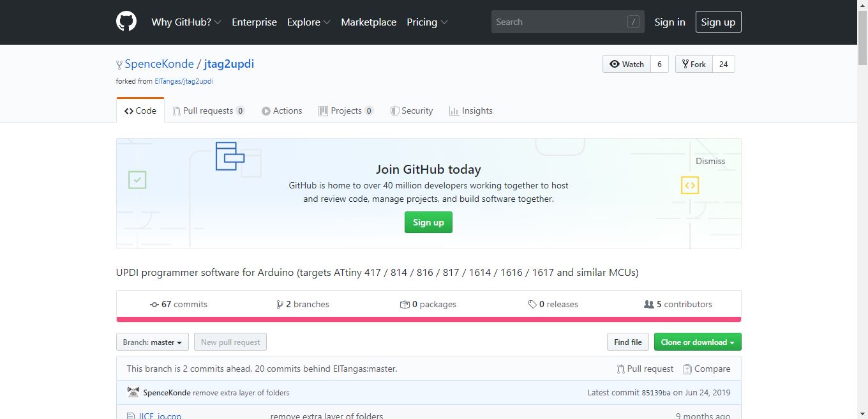Click SpenceKonde's avatar in latest commit

(133, 392)
